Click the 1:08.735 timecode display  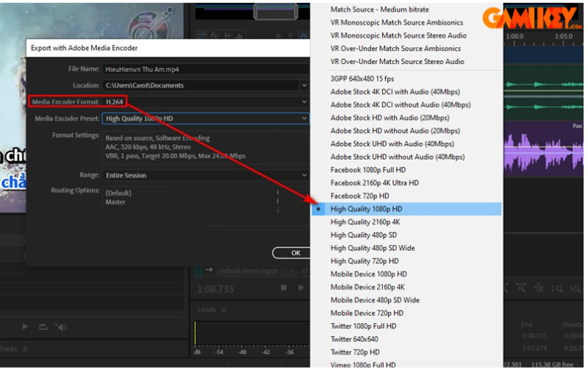click(215, 289)
